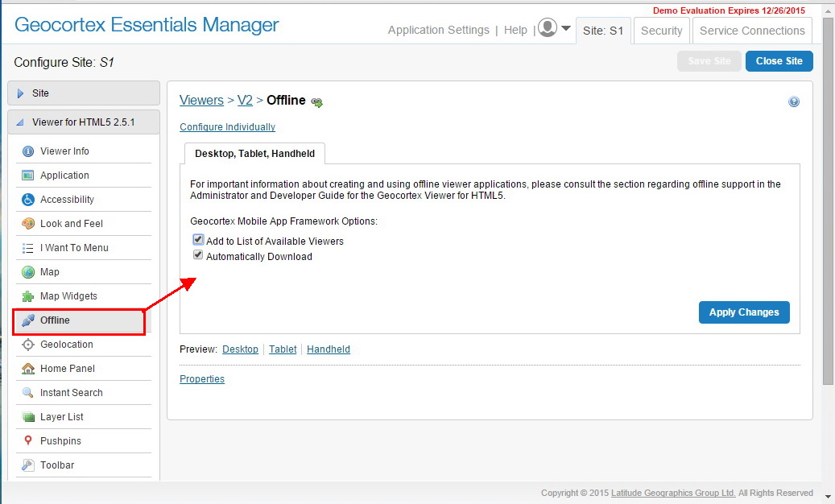Click the Application window icon

27,176
